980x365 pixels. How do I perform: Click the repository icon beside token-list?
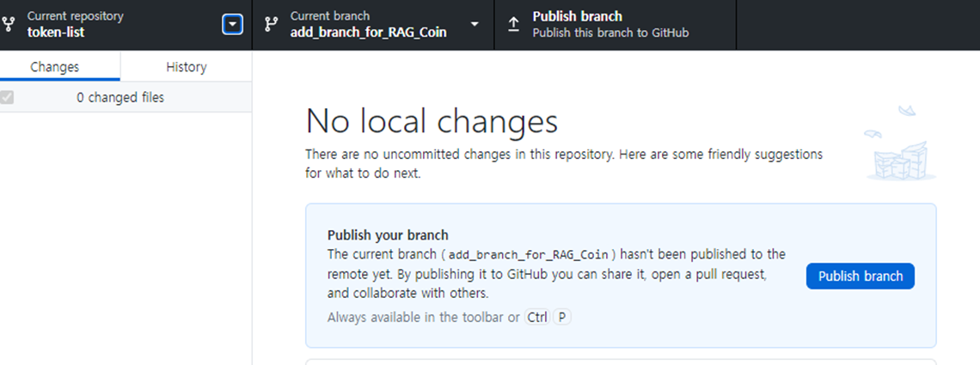coord(8,24)
